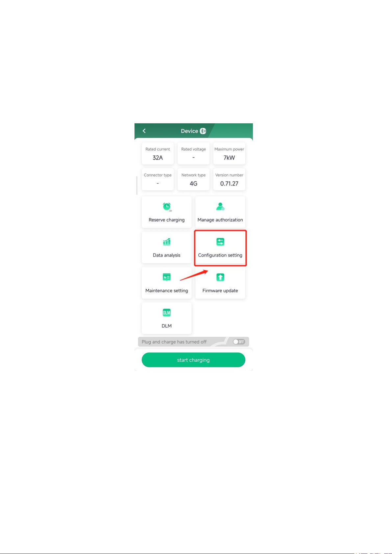
Task: Open Firmware update via its arrow icon
Action: (220, 277)
